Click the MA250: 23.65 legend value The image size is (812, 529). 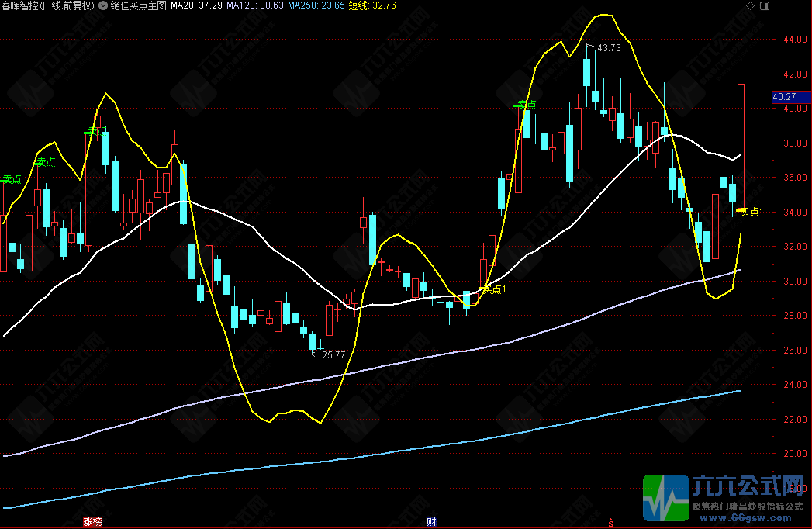click(316, 5)
